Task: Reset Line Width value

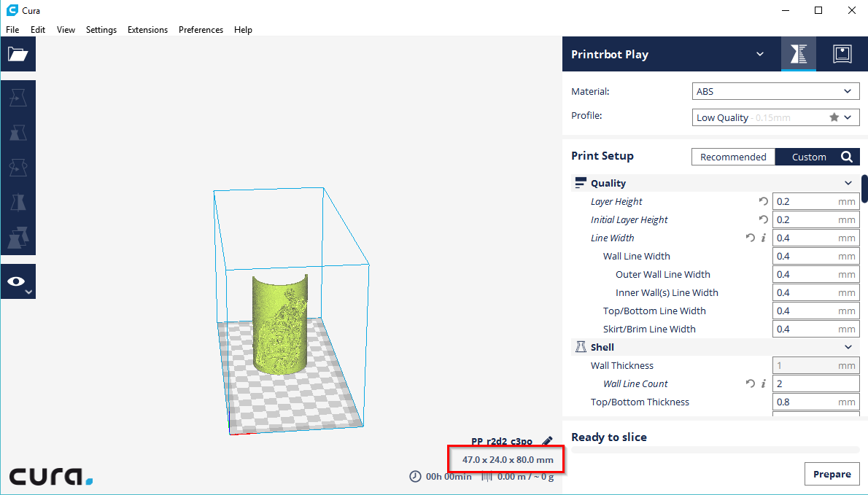Action: click(750, 238)
